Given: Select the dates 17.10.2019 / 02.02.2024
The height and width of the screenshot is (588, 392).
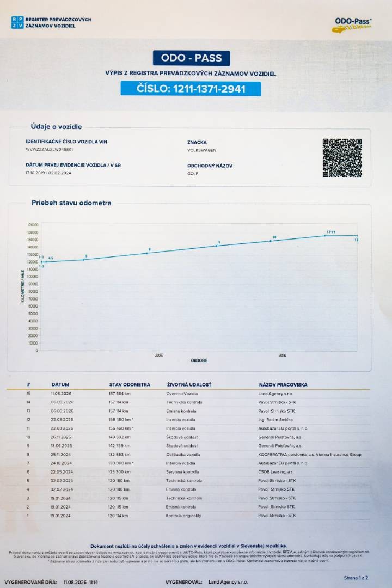Looking at the screenshot, I should coord(48,173).
